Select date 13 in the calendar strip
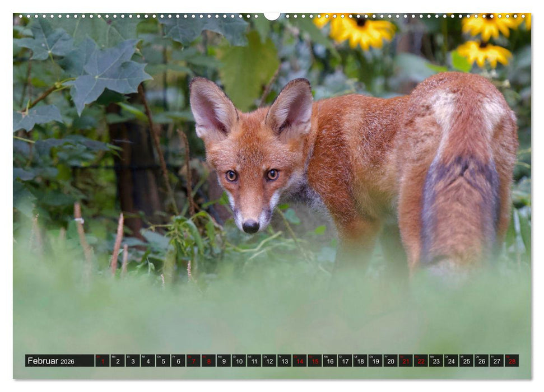The image size is (544, 392). click(284, 361)
